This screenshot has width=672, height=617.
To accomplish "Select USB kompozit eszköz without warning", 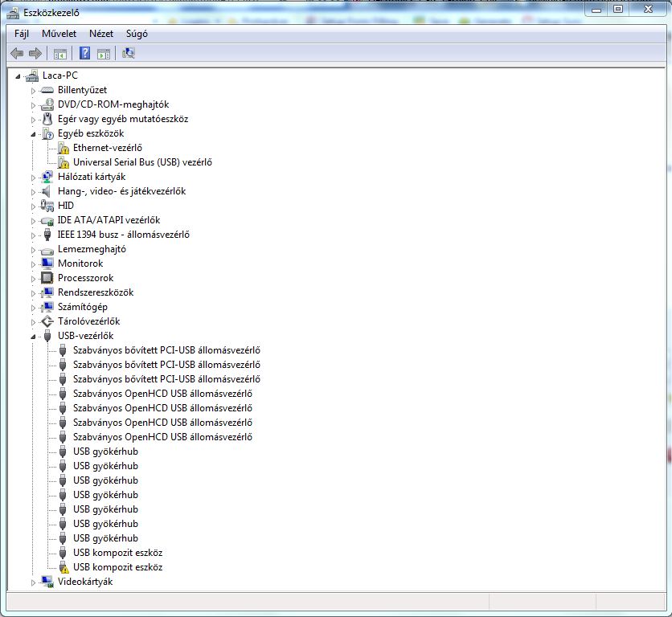I will click(x=118, y=553).
